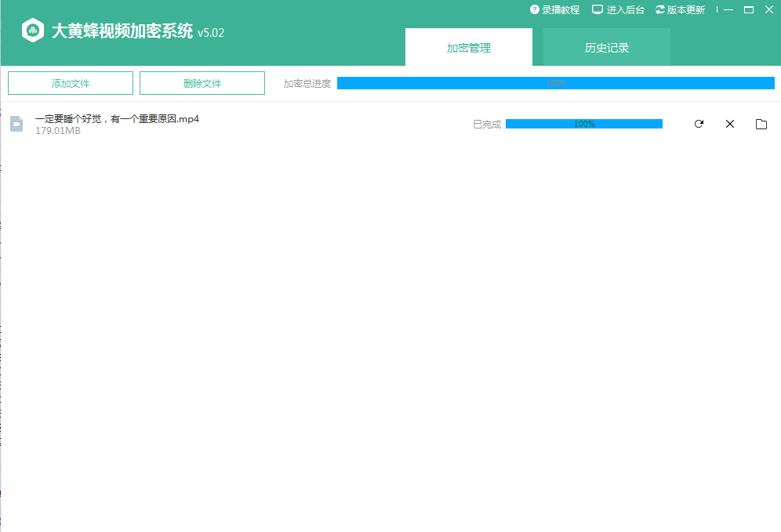This screenshot has height=532, width=781.
Task: Click the monitor icon beside 进入后台
Action: tap(598, 9)
